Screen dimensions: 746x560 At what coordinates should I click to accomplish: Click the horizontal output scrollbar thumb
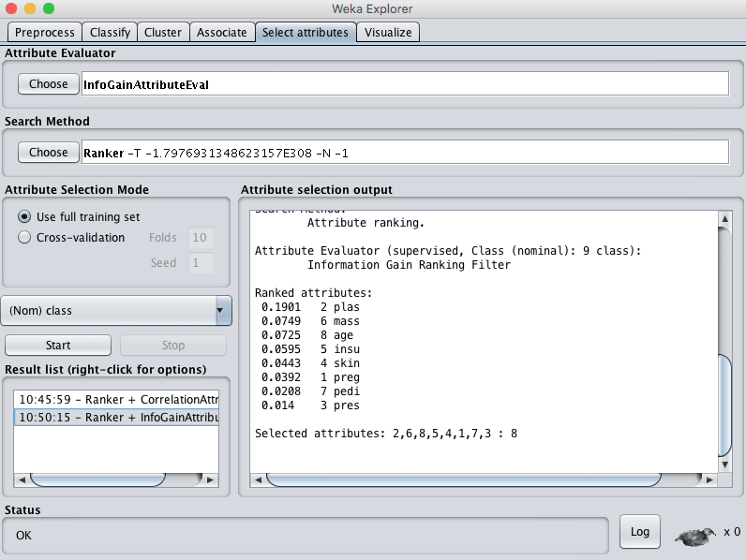coord(463,479)
